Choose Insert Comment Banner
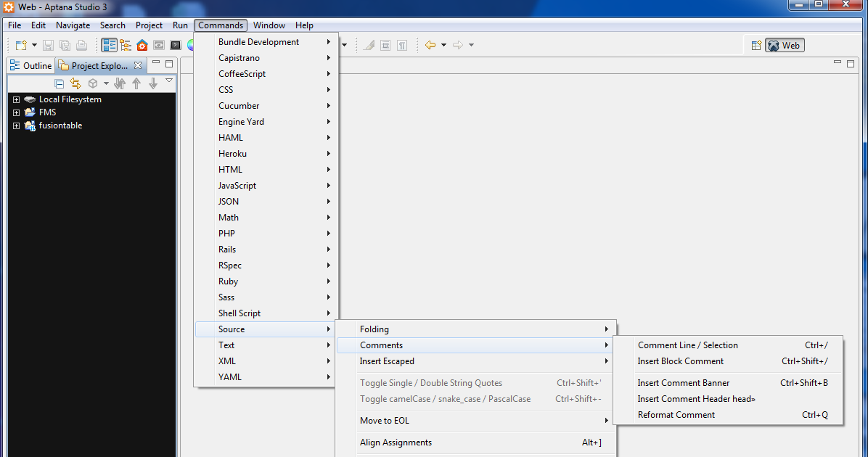 (728, 383)
